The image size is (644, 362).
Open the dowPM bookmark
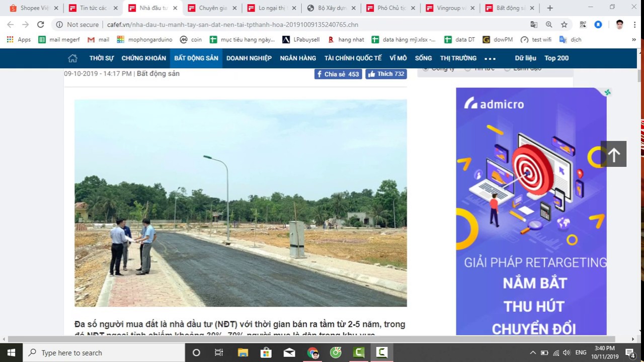pyautogui.click(x=498, y=40)
